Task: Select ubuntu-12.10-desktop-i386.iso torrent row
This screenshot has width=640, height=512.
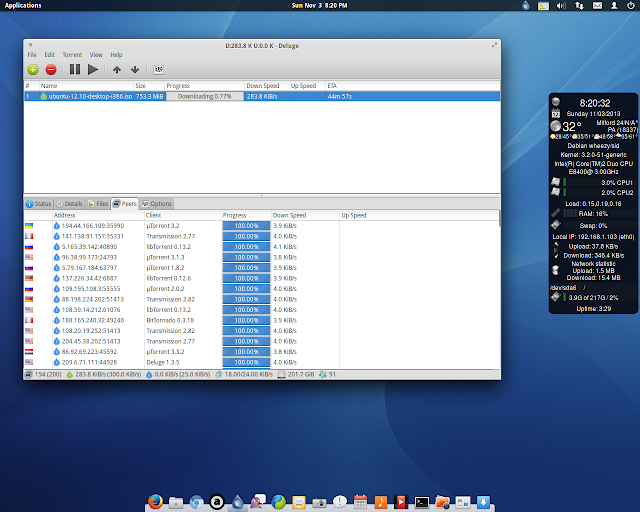Action: (x=262, y=96)
